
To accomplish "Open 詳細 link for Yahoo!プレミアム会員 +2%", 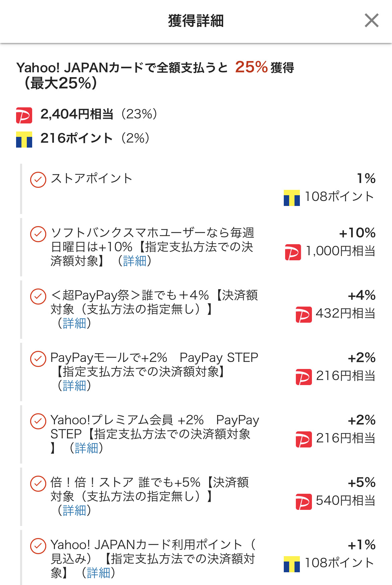I will point(86,448).
